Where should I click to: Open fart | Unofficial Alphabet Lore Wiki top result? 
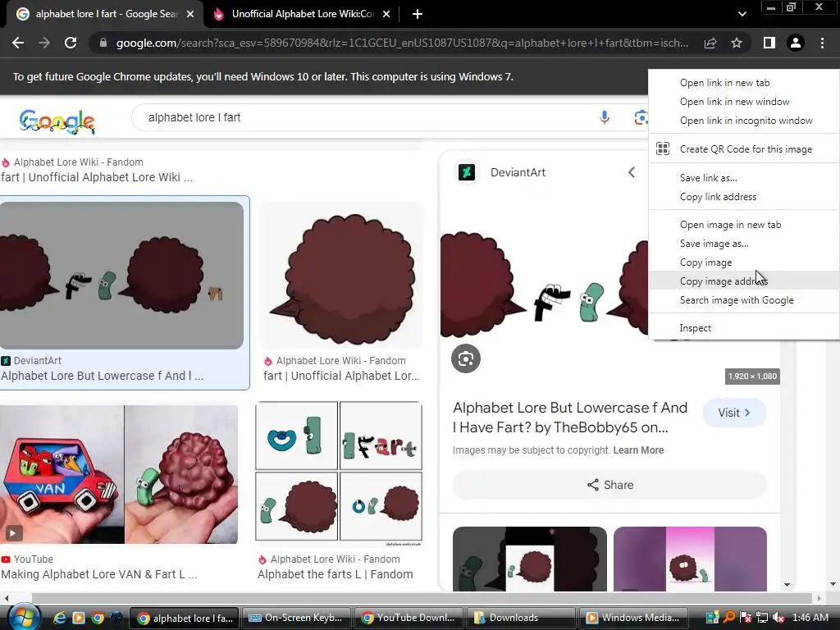pyautogui.click(x=97, y=177)
